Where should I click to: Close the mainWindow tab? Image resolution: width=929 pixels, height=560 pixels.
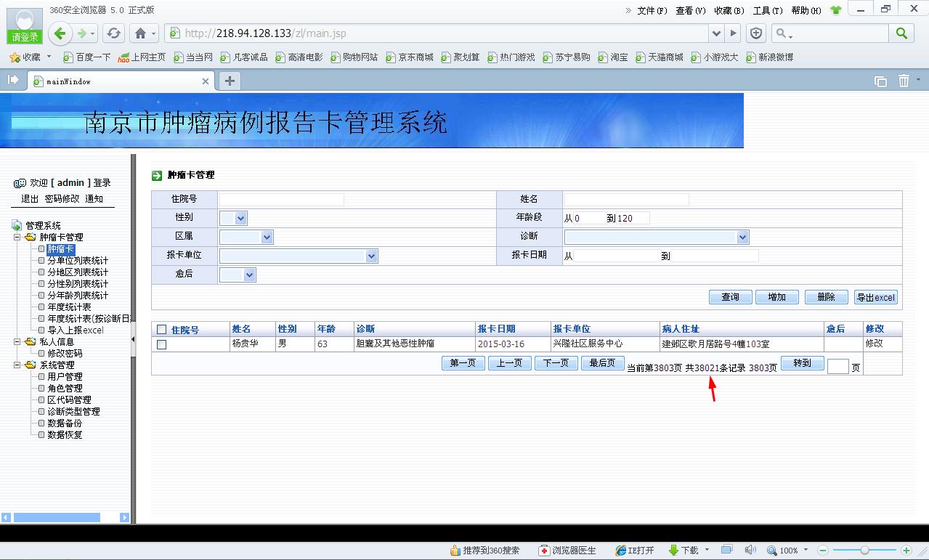(206, 81)
